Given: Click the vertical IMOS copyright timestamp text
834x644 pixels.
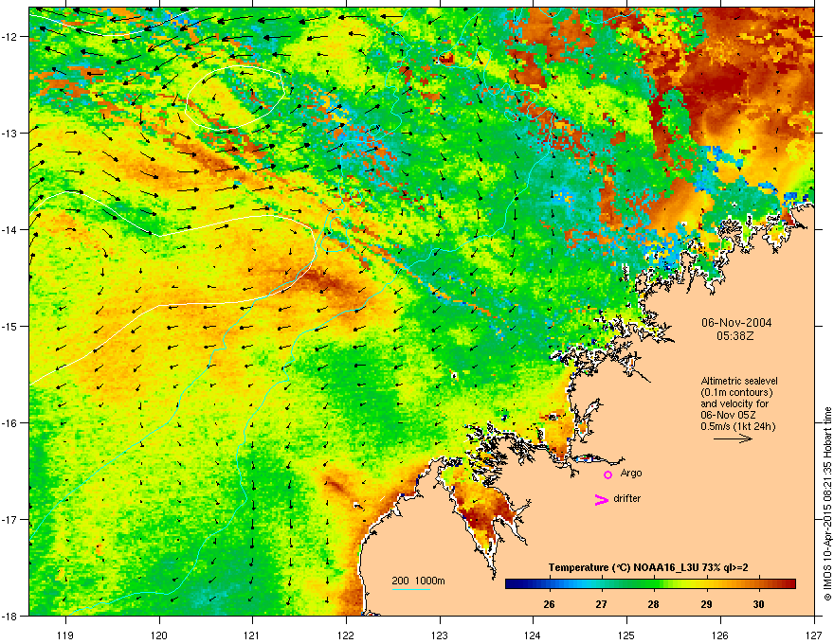Looking at the screenshot, I should coord(827,504).
